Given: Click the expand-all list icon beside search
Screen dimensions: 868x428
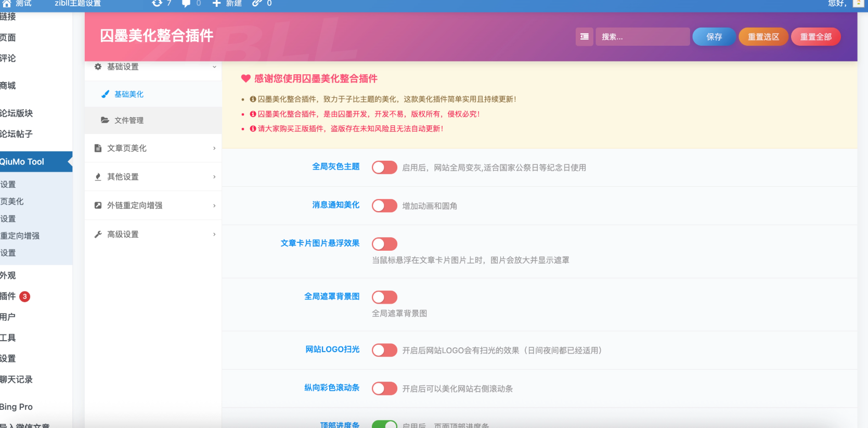Looking at the screenshot, I should [585, 37].
